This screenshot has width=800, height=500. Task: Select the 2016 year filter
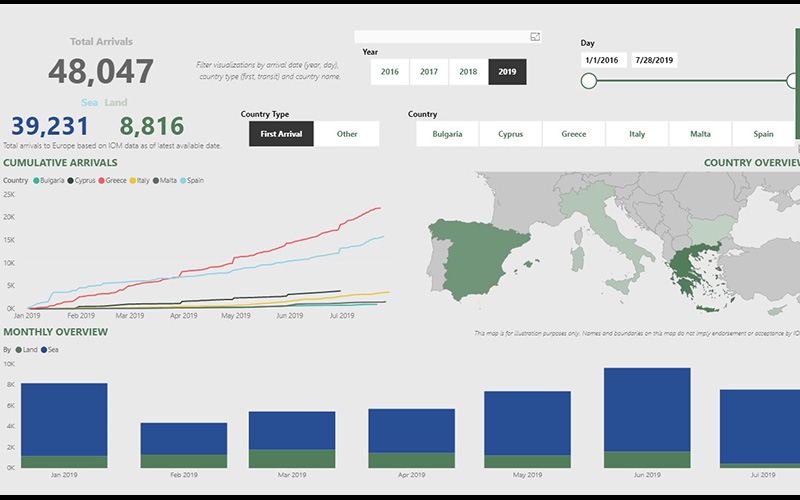389,72
